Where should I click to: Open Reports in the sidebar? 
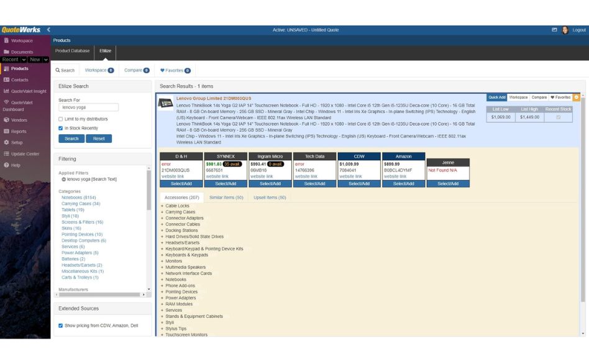19,132
